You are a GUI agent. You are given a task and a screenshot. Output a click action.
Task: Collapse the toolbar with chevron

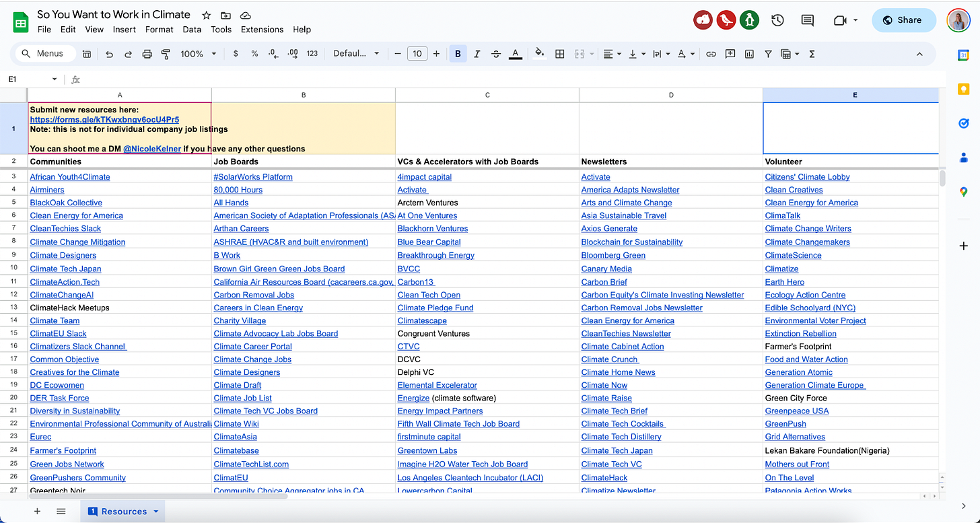919,54
